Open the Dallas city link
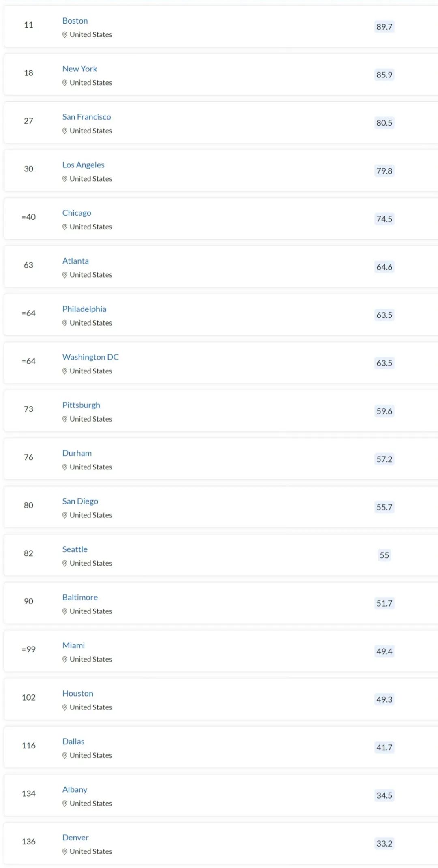 click(73, 742)
